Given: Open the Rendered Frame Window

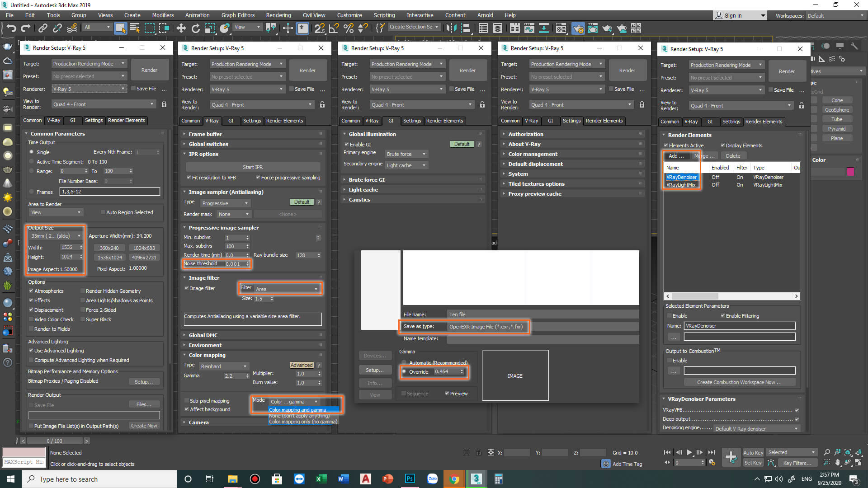Looking at the screenshot, I should pyautogui.click(x=592, y=28).
